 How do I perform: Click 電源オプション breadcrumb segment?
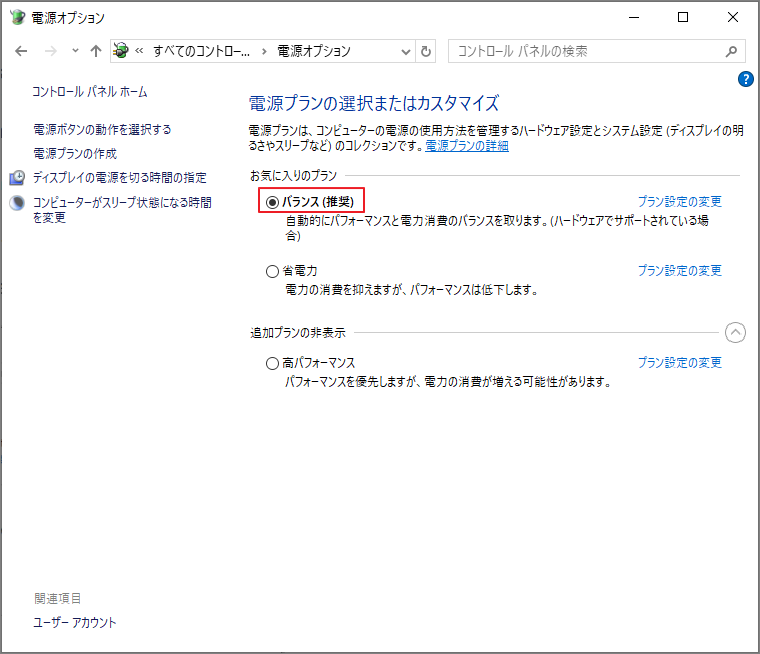tap(314, 51)
